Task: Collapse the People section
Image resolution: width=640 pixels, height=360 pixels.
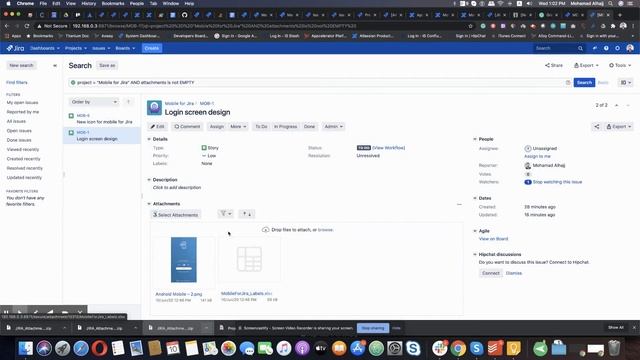Action: pos(475,139)
